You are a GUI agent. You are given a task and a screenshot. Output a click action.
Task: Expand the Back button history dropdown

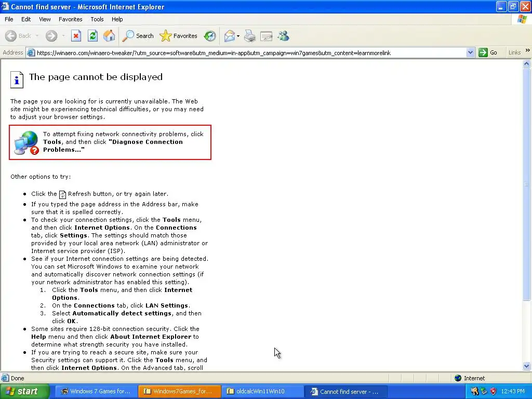coord(37,36)
